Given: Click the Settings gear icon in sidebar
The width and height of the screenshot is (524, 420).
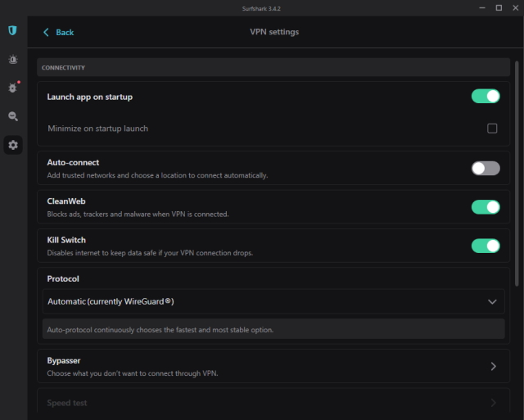Looking at the screenshot, I should 13,145.
